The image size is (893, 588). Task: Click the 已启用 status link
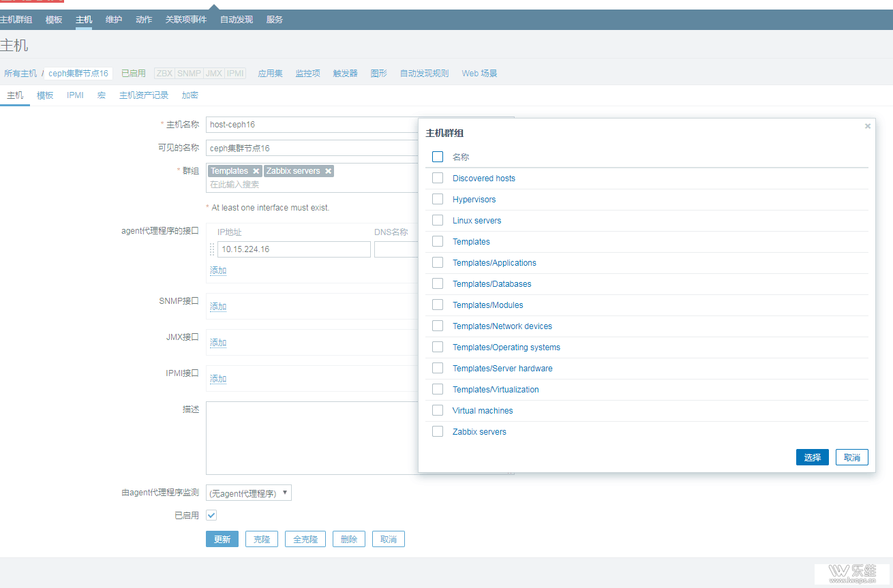(134, 73)
